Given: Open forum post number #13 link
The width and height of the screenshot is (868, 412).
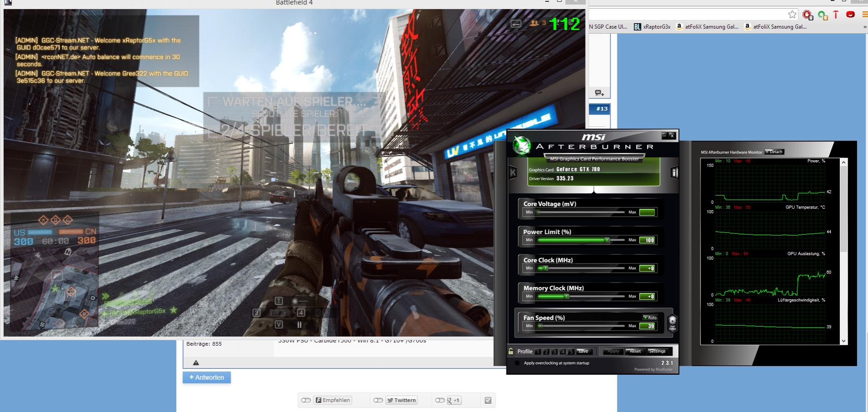Looking at the screenshot, I should tap(602, 109).
